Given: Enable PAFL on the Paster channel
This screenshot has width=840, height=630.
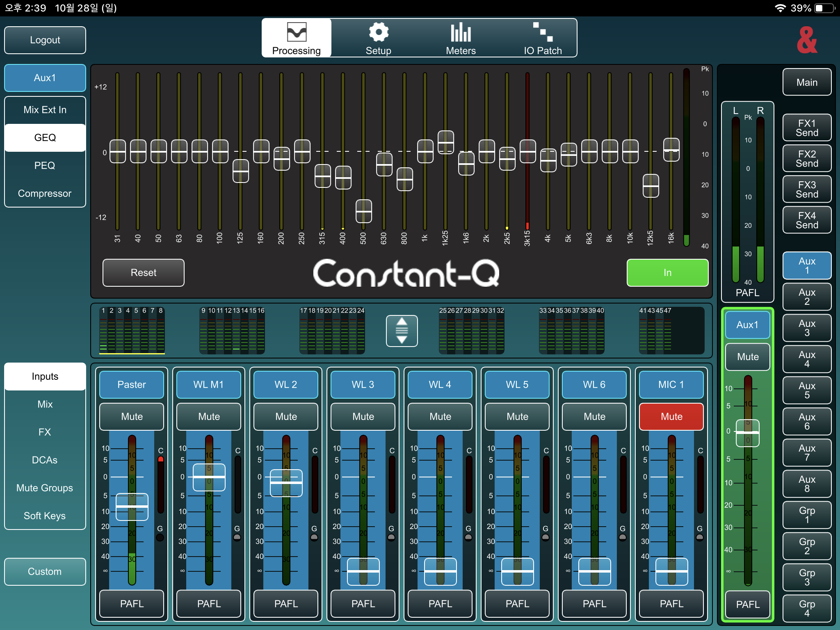Looking at the screenshot, I should (132, 603).
